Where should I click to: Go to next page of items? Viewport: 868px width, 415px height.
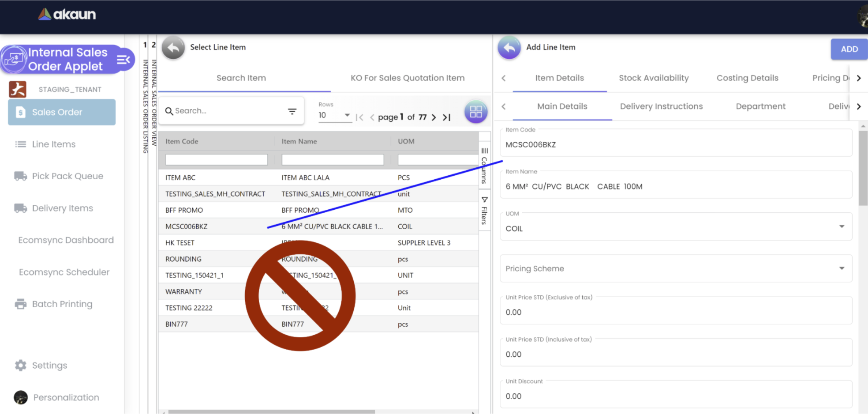point(434,117)
